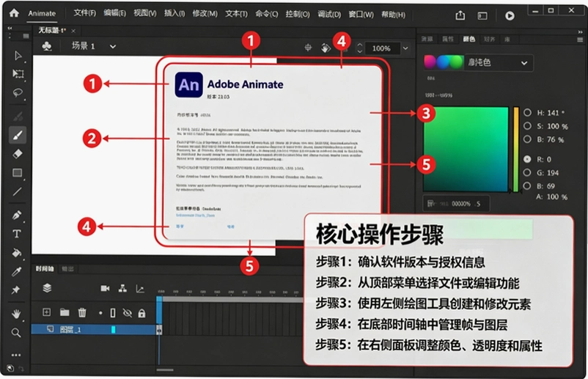Click the Home icon in menu bar

(14, 13)
